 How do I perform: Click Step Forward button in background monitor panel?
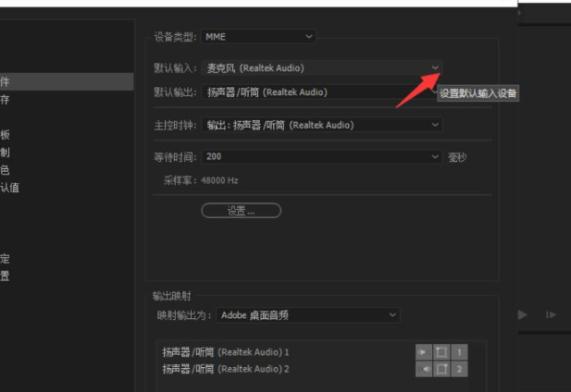pos(551,314)
